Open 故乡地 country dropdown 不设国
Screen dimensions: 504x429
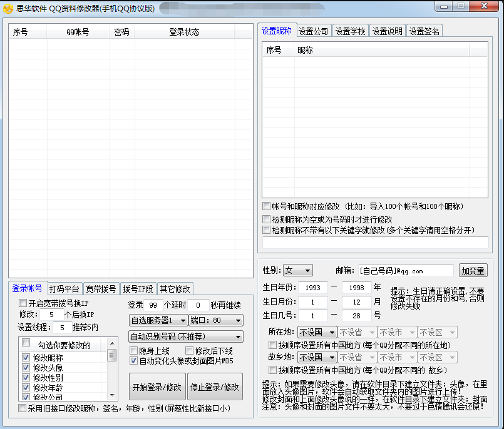coord(317,357)
